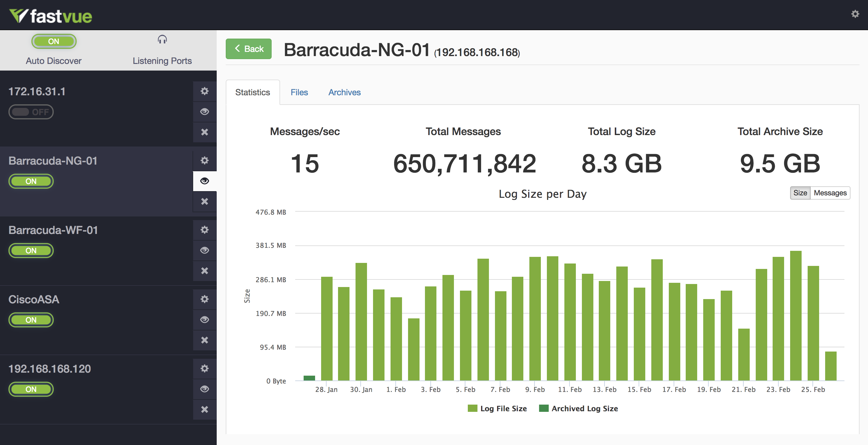The height and width of the screenshot is (445, 868).
Task: Remove the 172.16.31.1 source
Action: (x=205, y=132)
